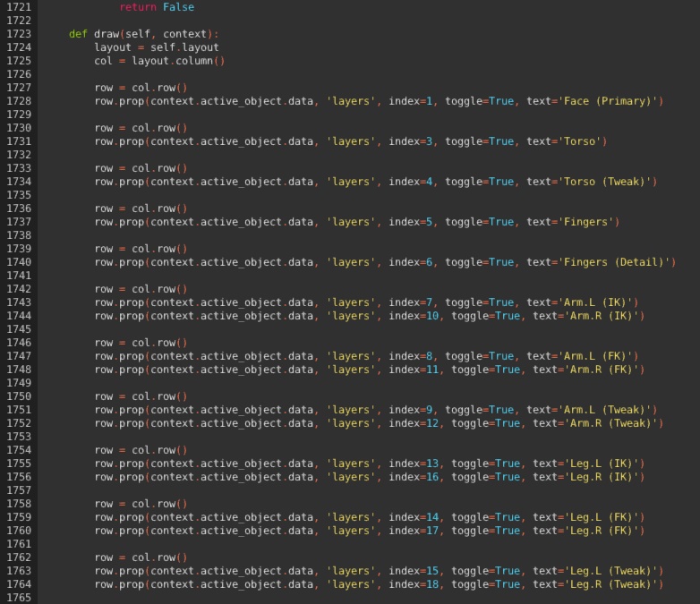Click line number 1723 in the gutter
Screen dimensions: 700x604
point(18,34)
